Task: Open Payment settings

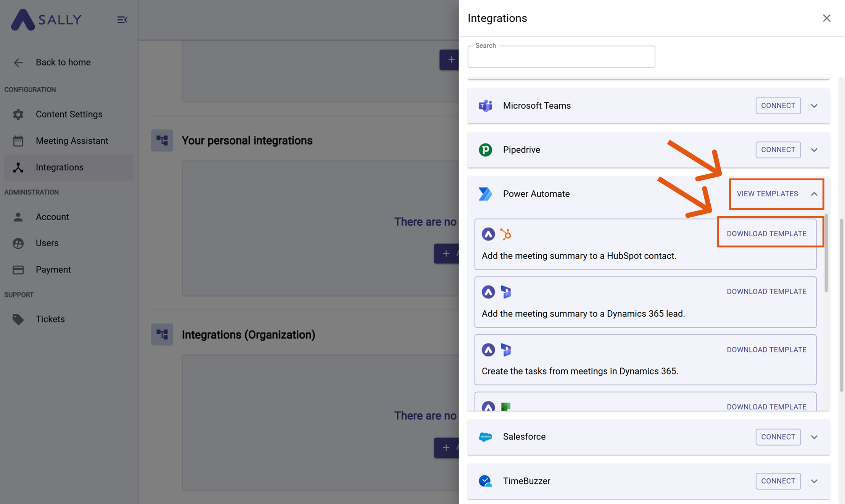Action: click(69, 270)
